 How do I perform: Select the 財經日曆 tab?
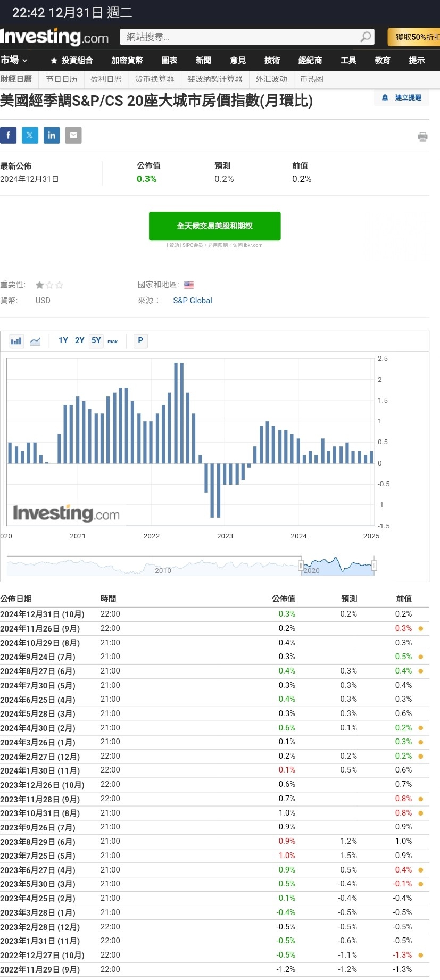point(16,79)
